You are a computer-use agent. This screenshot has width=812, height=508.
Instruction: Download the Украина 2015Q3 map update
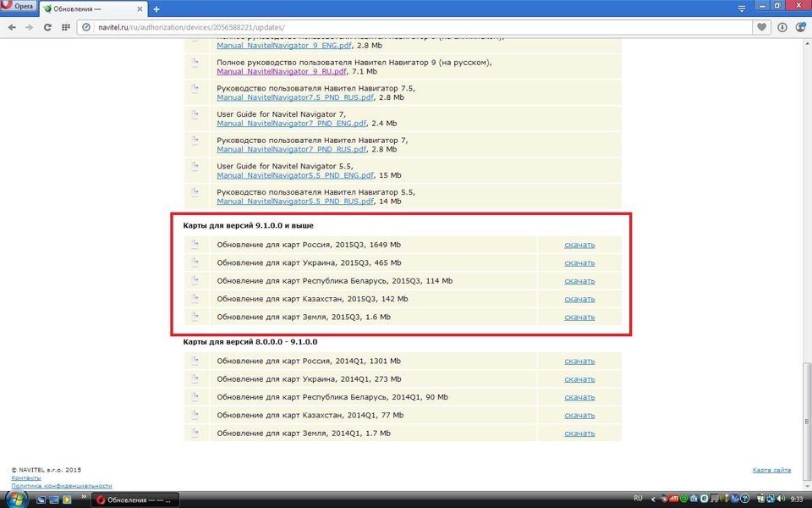(x=579, y=262)
